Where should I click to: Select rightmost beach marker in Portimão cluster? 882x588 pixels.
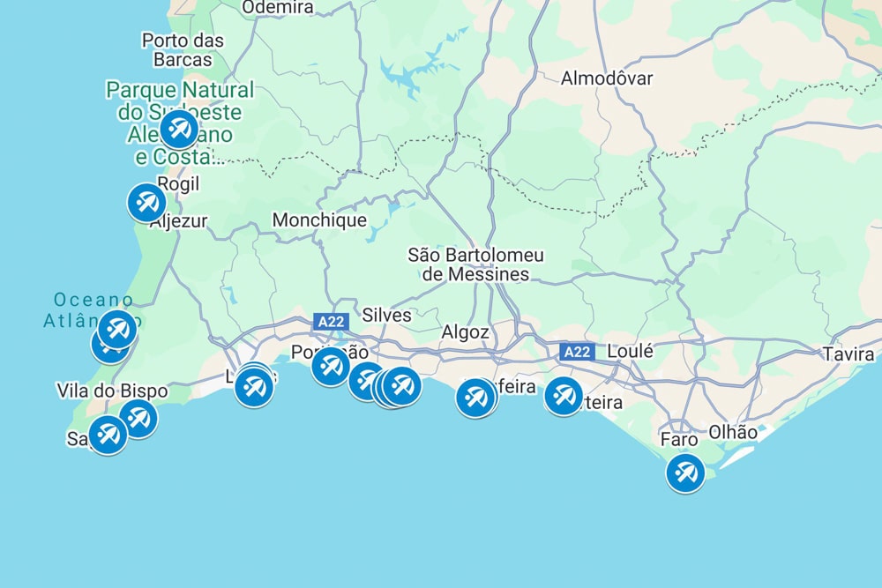(x=402, y=385)
